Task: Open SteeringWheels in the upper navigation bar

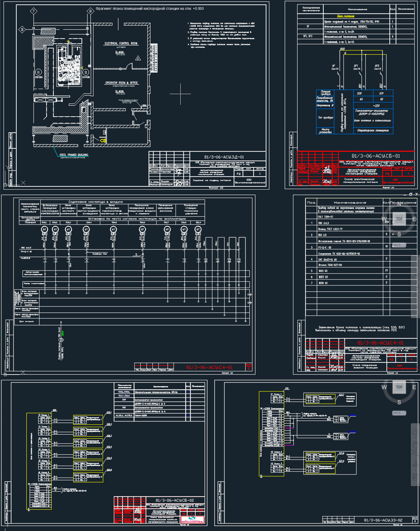Action: coord(415,264)
